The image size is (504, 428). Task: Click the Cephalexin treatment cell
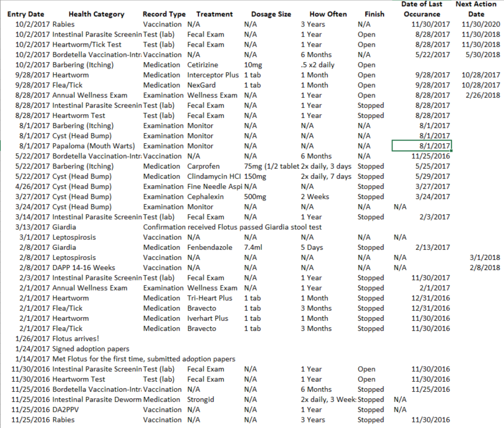coord(205,197)
